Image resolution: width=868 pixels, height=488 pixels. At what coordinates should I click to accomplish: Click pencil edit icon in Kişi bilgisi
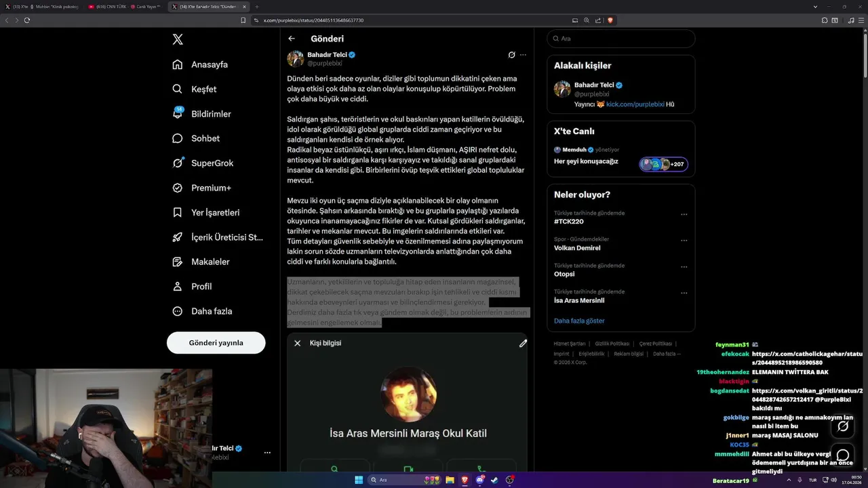(x=523, y=343)
